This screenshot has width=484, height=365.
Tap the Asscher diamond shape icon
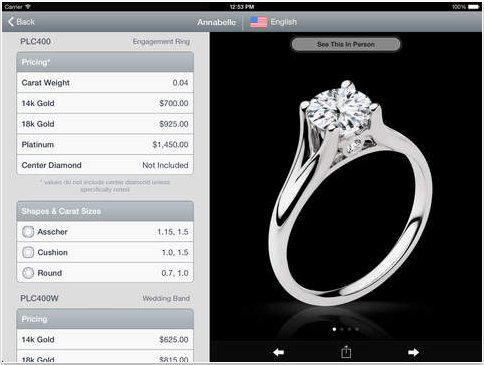pyautogui.click(x=28, y=232)
